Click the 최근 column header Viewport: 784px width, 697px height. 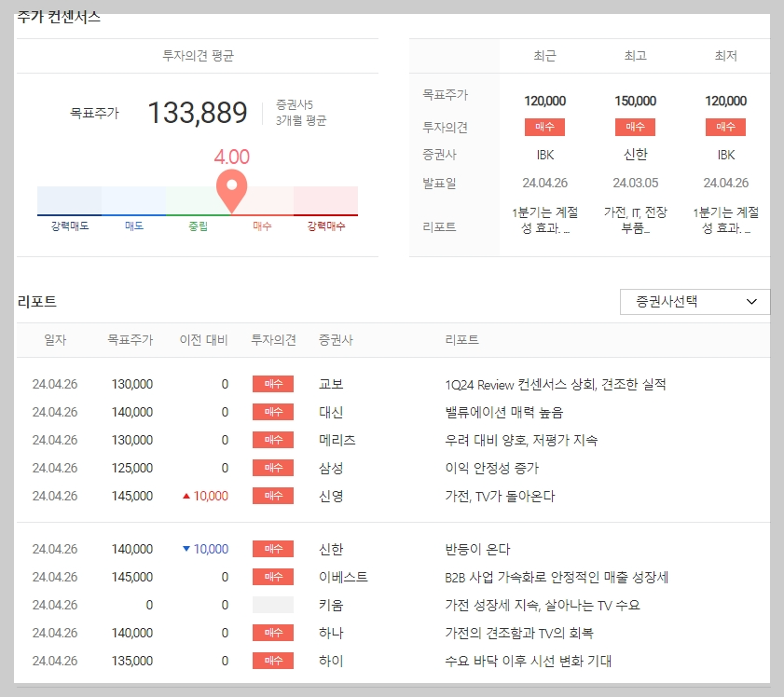(545, 56)
